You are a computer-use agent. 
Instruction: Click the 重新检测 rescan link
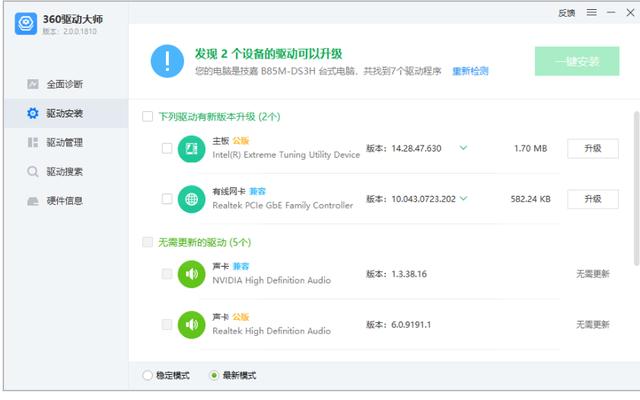click(470, 71)
